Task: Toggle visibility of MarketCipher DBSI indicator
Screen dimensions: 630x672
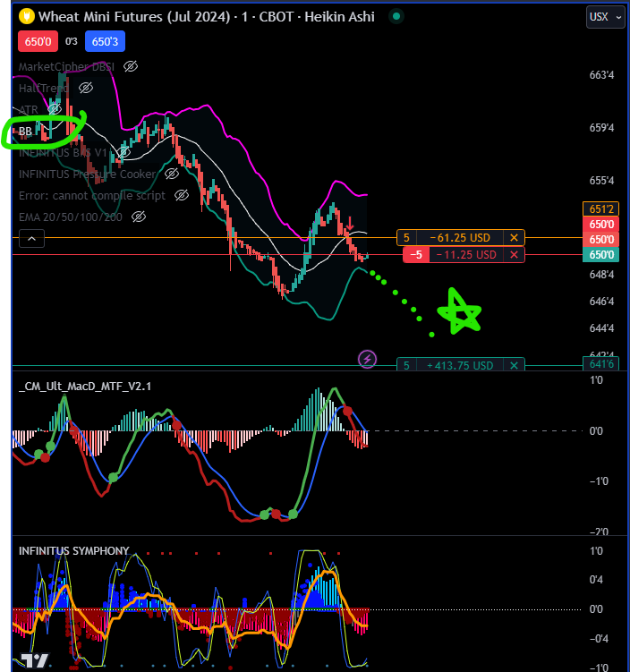Action: point(131,66)
